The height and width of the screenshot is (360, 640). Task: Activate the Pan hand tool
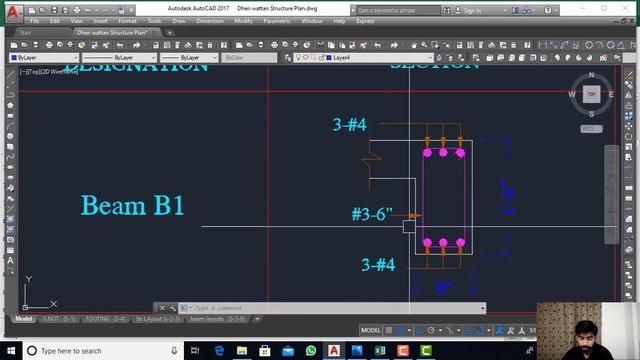coord(413,45)
